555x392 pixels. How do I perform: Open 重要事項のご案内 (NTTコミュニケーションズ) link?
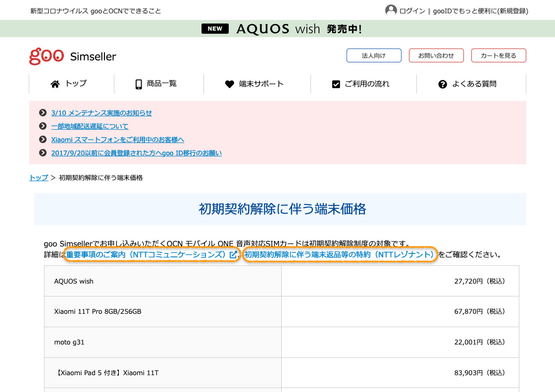151,255
